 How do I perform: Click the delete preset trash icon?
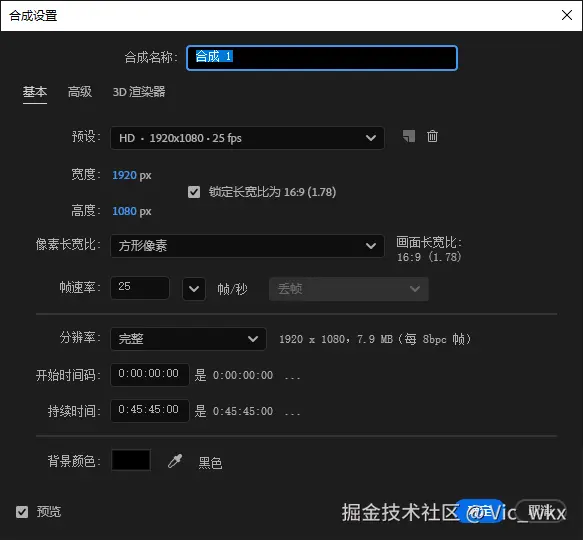tap(432, 136)
